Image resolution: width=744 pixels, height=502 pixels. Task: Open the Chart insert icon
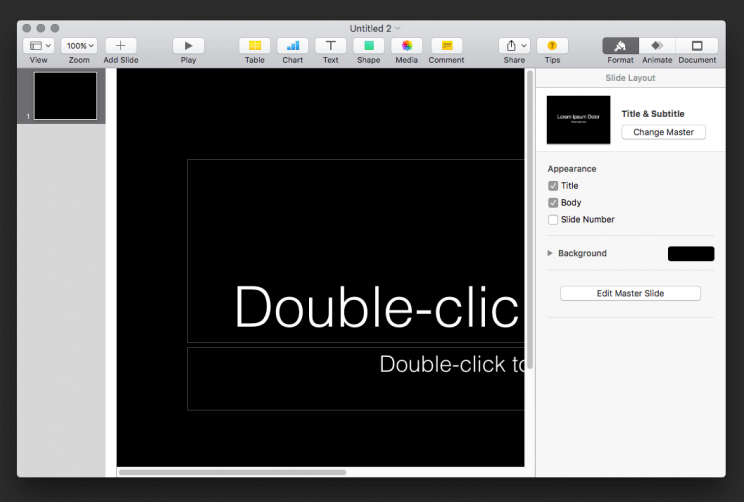click(292, 46)
